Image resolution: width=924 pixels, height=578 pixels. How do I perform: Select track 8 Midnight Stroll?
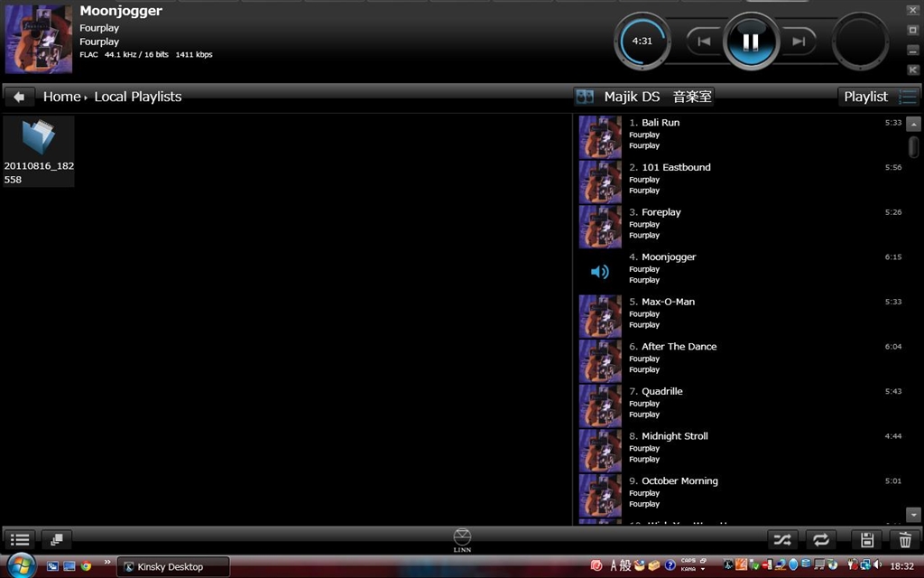coord(742,450)
